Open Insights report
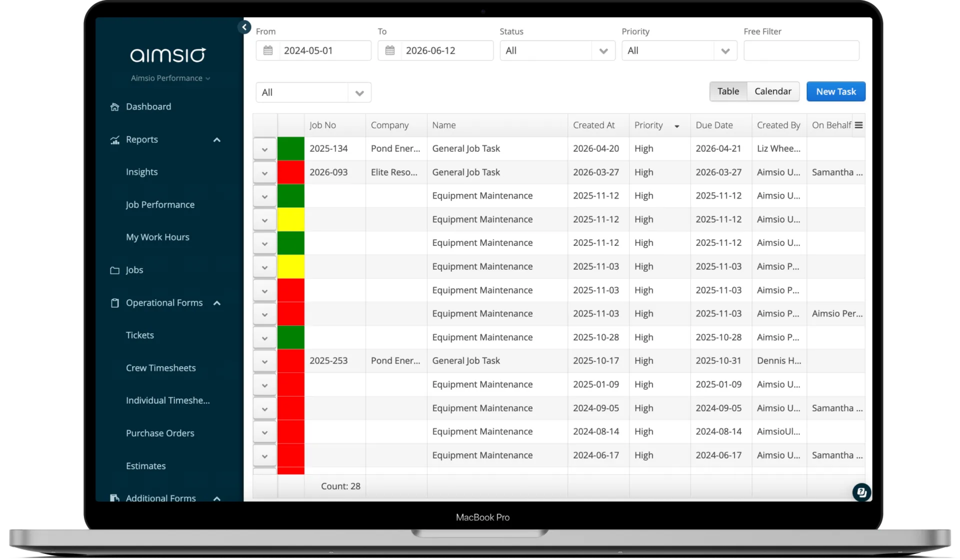Image resolution: width=960 pixels, height=560 pixels. coord(141,172)
